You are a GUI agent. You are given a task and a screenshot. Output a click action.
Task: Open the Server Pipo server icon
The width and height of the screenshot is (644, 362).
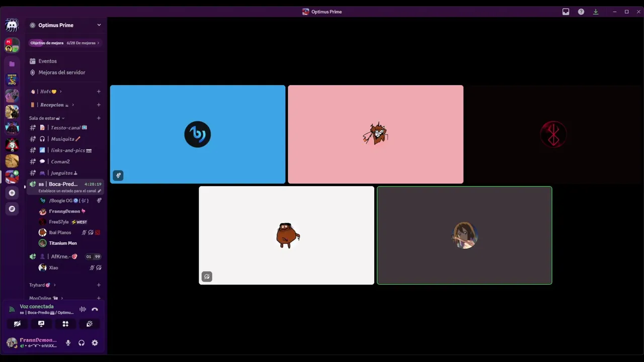coord(12,79)
